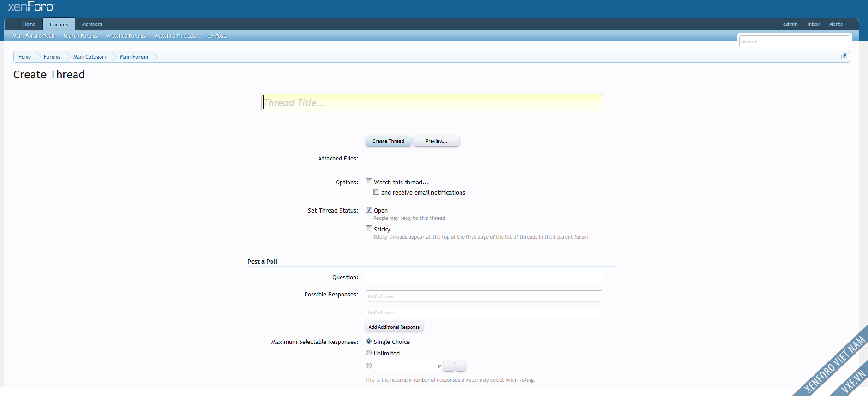Click the xenForo logo
868x396 pixels.
[31, 7]
